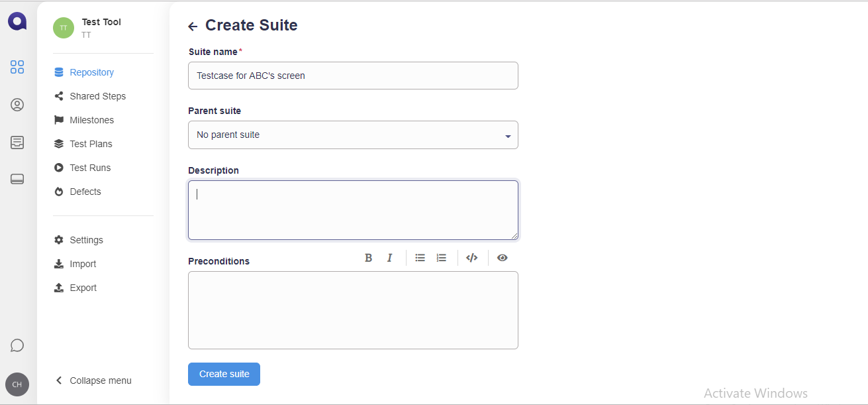Open project Settings
Screen dimensions: 868x405
click(x=86, y=240)
